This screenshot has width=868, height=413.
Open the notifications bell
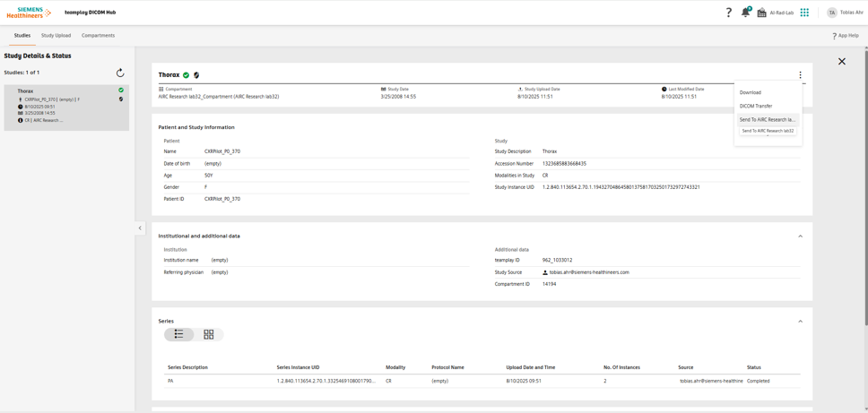coord(745,13)
